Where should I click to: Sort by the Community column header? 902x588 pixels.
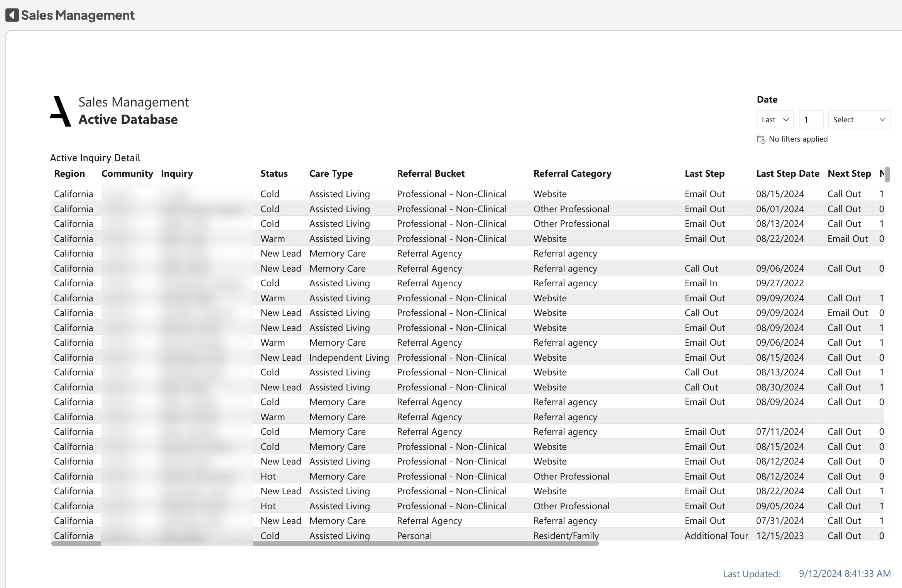[x=127, y=174]
